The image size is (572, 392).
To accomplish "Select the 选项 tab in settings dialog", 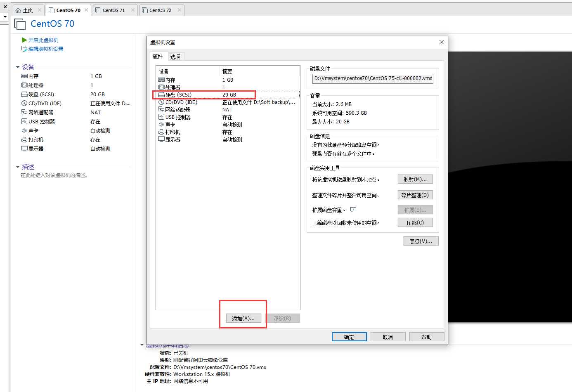I will [x=175, y=57].
